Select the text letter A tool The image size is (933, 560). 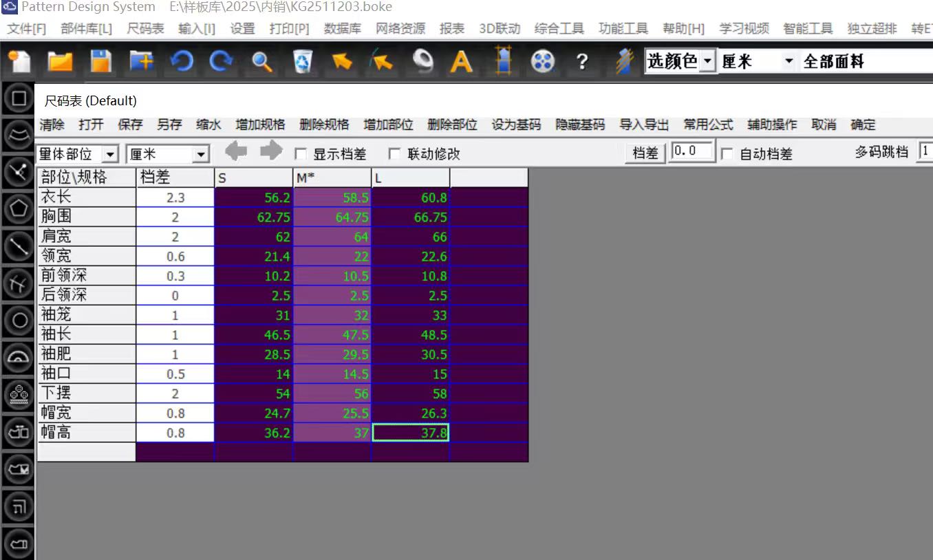pos(461,62)
